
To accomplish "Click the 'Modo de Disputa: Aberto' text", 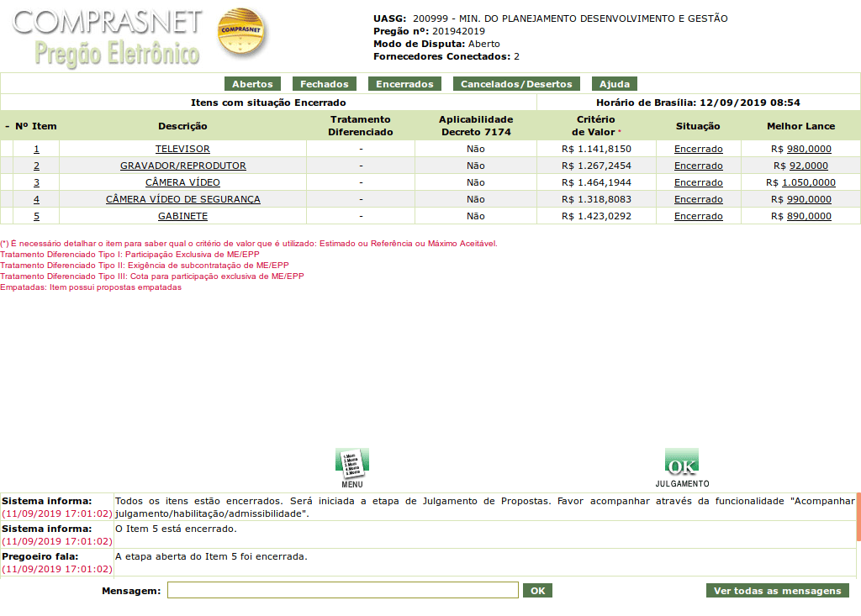I will (x=436, y=44).
